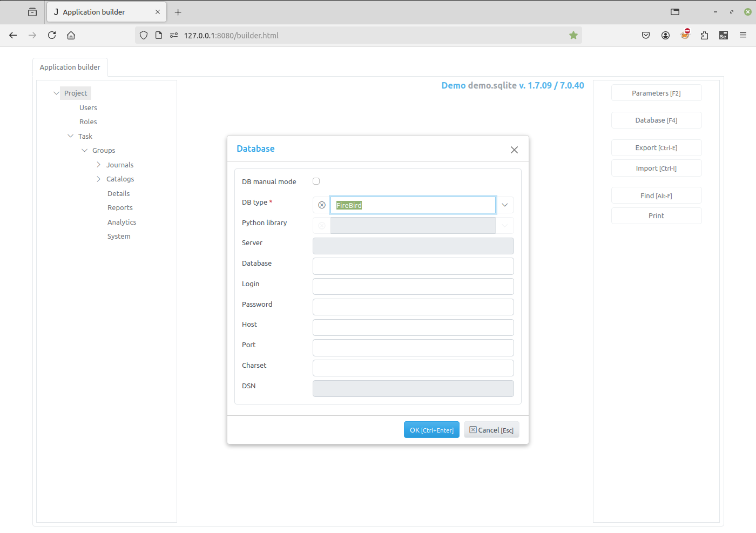Screen dimensions: 756x533
Task: Save page to Pocket icon
Action: coord(646,35)
